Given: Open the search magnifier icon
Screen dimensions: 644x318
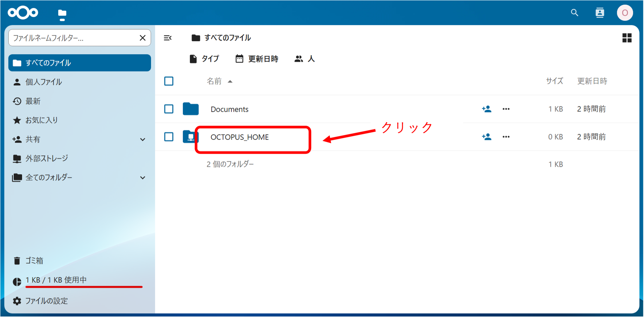Looking at the screenshot, I should point(574,13).
